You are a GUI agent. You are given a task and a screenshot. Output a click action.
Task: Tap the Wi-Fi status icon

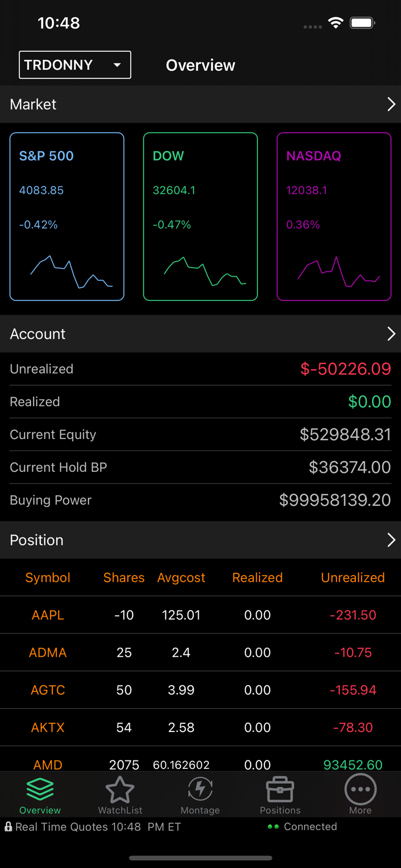pyautogui.click(x=335, y=23)
